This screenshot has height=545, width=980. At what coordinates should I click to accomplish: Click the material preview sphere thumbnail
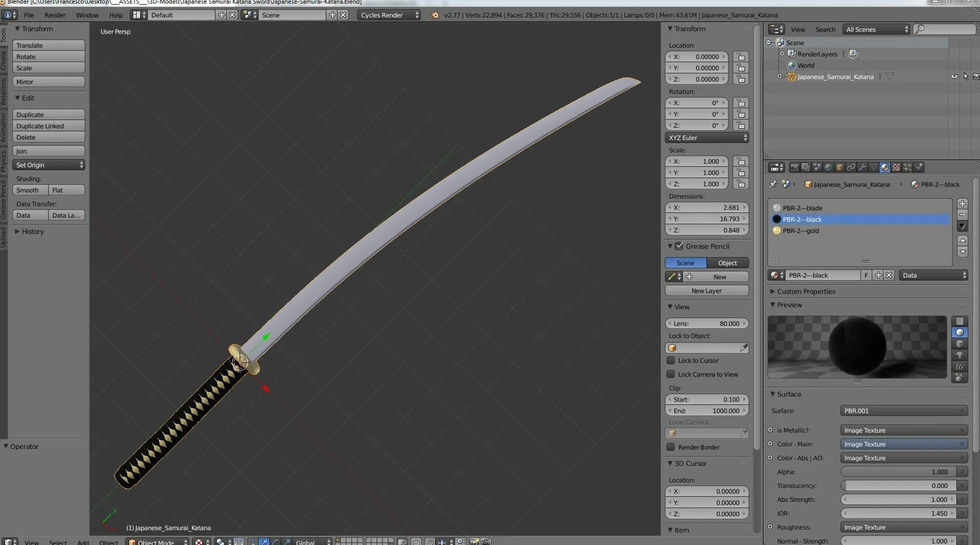[x=857, y=347]
